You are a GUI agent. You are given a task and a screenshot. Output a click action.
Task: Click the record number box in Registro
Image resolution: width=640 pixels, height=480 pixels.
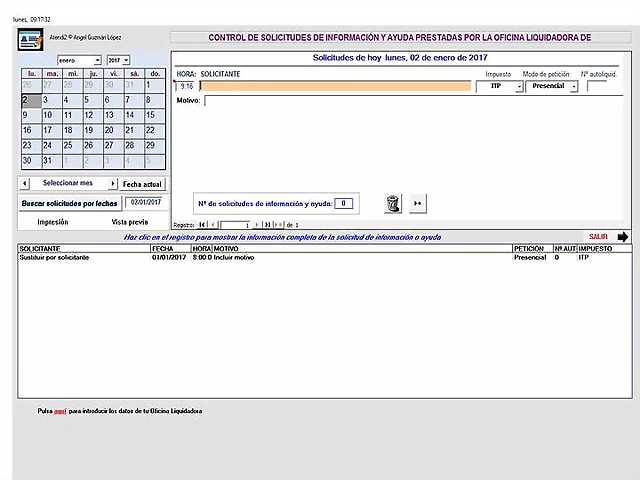(235, 225)
